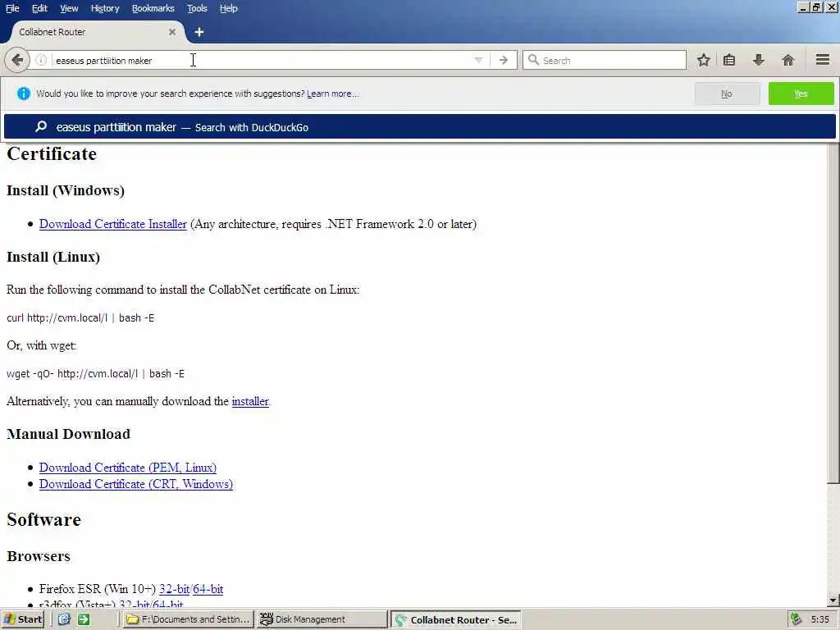The width and height of the screenshot is (840, 630).
Task: Click the 5:35 clock in system tray
Action: (820, 619)
